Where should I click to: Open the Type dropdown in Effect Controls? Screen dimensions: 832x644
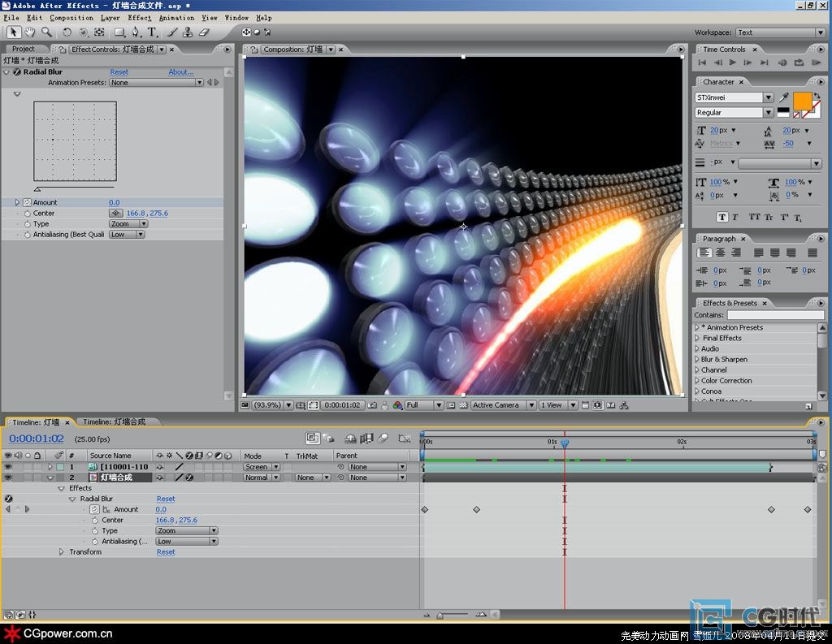pyautogui.click(x=128, y=224)
